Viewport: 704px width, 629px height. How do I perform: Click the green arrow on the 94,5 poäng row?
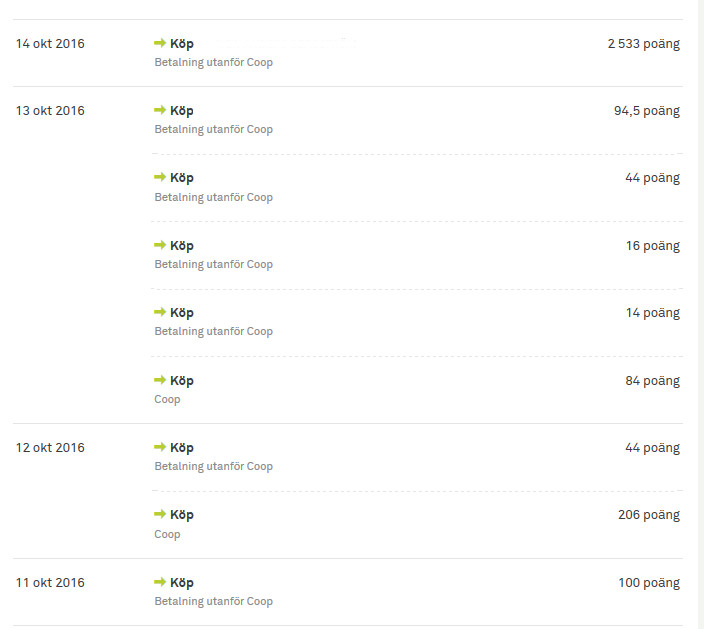pos(159,110)
